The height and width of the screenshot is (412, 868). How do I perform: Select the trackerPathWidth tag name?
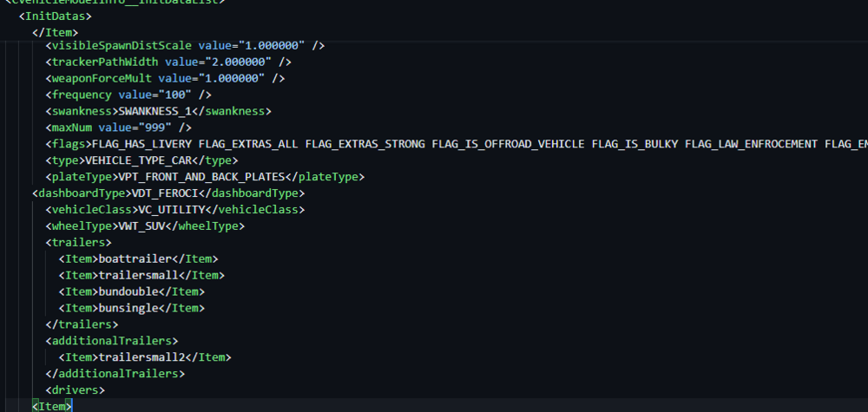pos(105,62)
